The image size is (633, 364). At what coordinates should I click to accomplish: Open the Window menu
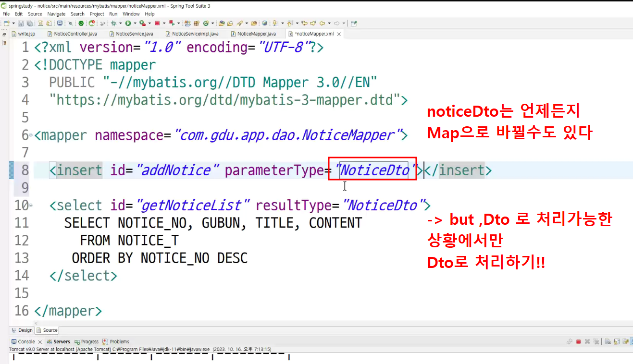tap(131, 14)
